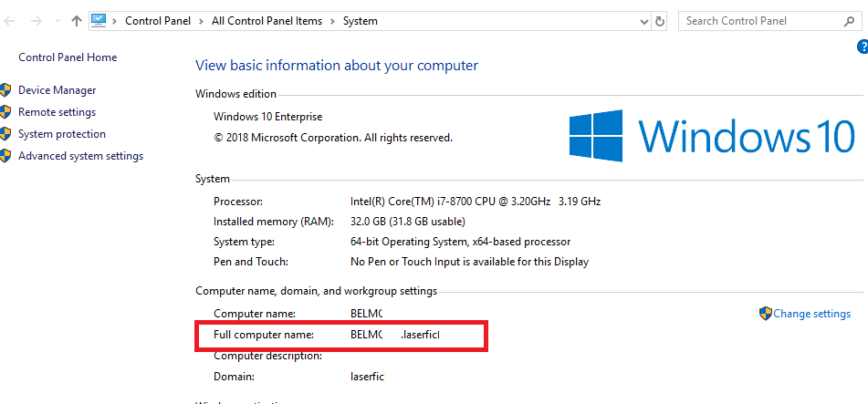Go up one level with Up arrow
Viewport: 868px width, 404px height.
[77, 21]
